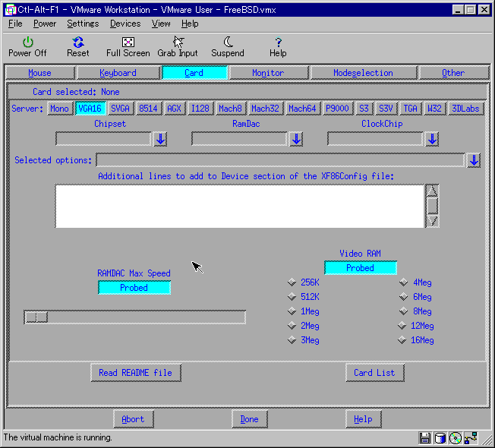Select 3Meg video RAM
Image resolution: width=495 pixels, height=448 pixels.
[304, 340]
